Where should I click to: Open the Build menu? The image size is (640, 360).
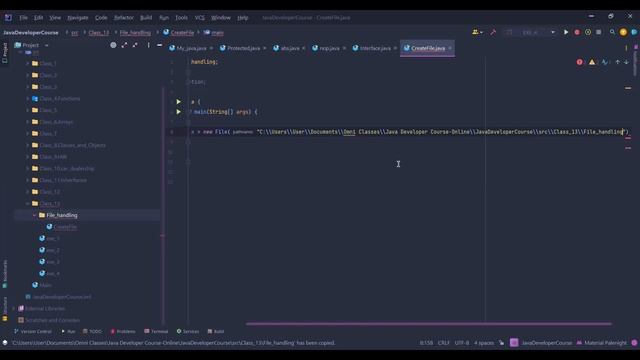(x=146, y=18)
